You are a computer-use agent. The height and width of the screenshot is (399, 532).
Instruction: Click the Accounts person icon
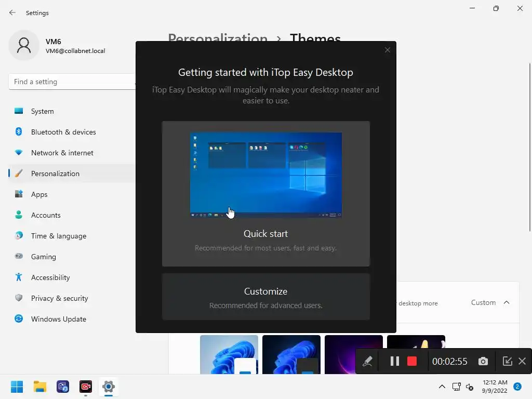[19, 215]
